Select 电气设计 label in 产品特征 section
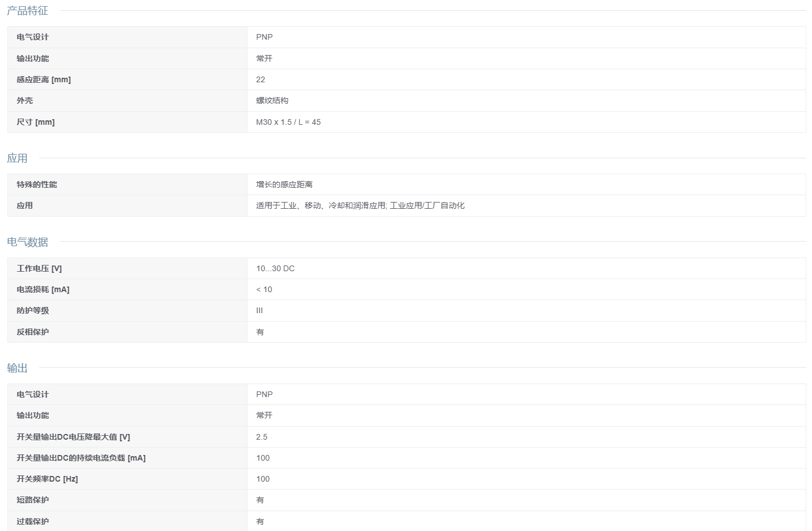The height and width of the screenshot is (531, 812). (x=33, y=37)
